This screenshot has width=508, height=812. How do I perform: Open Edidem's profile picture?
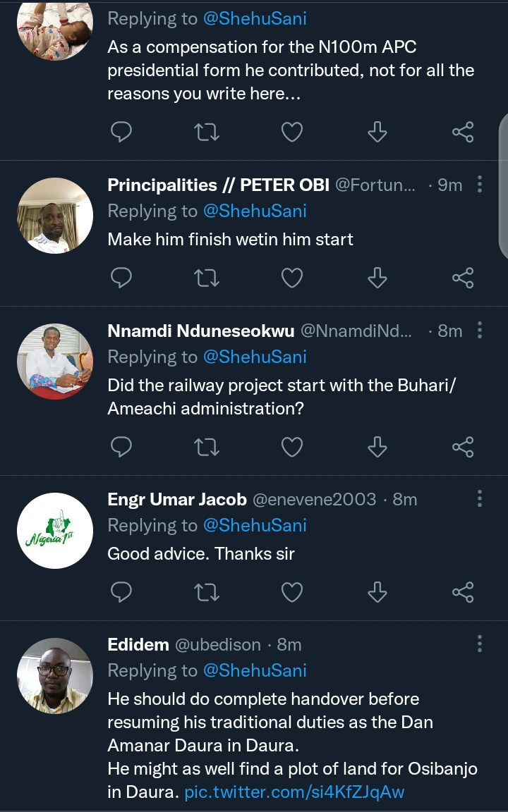coord(55,676)
